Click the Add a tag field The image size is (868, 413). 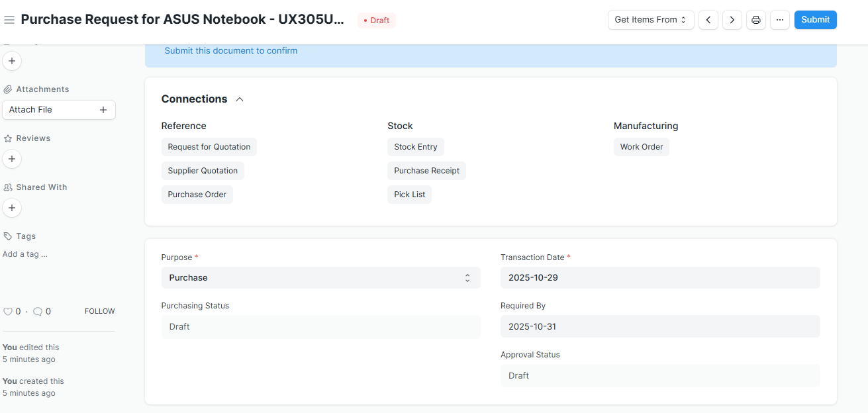point(25,254)
